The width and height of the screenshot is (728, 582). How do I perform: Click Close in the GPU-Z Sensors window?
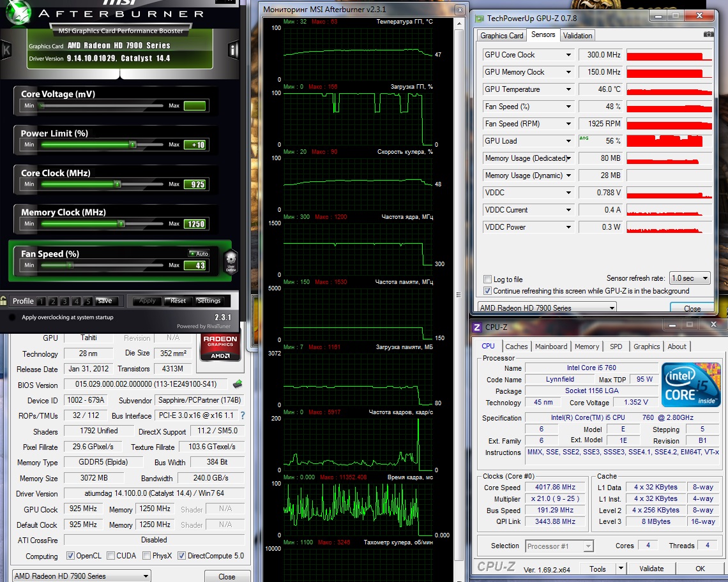click(692, 308)
